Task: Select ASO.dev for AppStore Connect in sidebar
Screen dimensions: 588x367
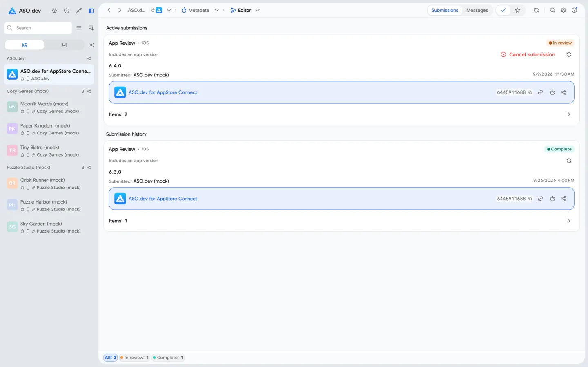Action: click(49, 74)
